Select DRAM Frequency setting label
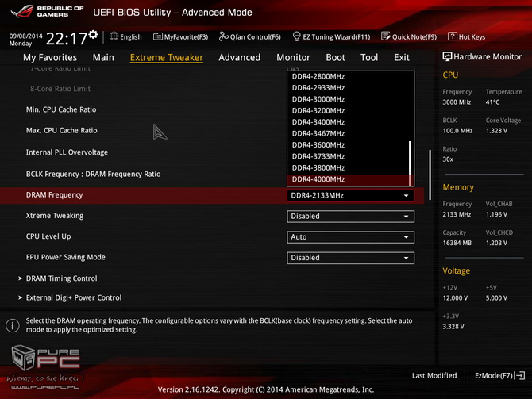 (54, 195)
